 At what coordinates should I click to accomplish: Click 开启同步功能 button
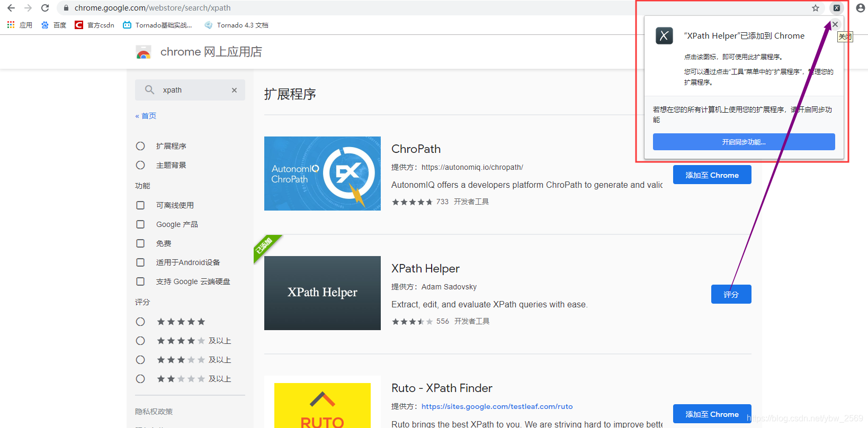[744, 142]
